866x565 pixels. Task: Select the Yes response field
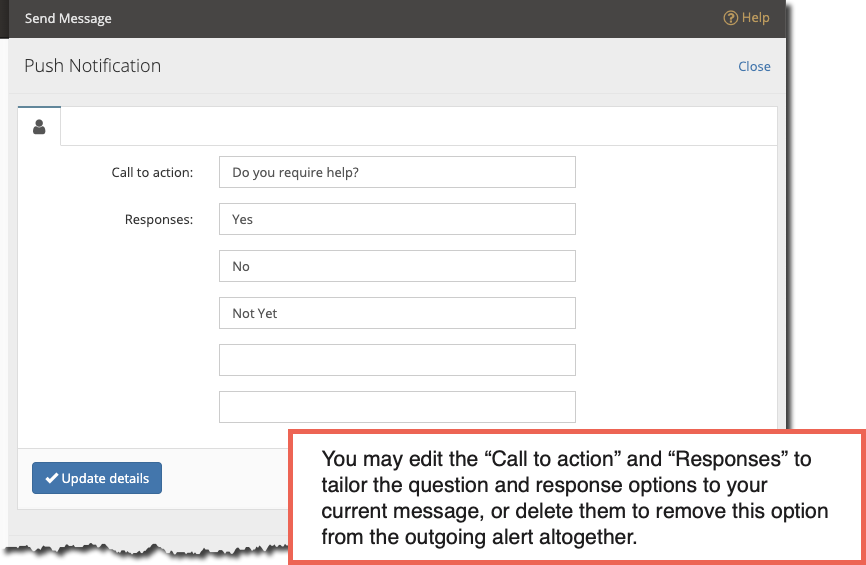point(397,219)
